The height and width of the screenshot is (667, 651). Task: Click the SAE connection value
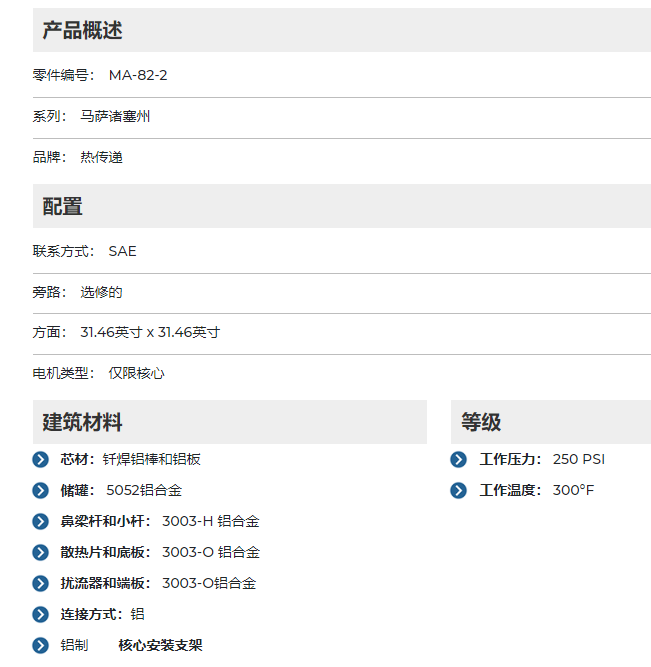(x=122, y=251)
